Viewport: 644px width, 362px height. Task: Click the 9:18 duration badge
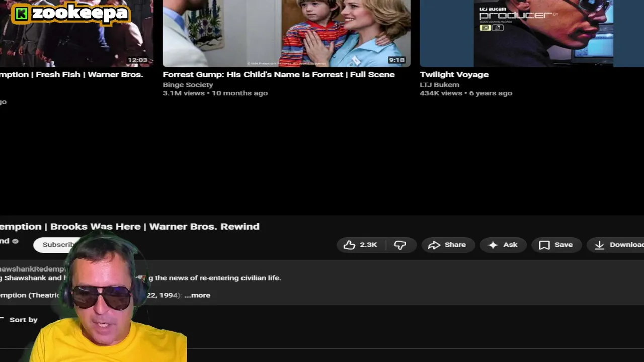(x=396, y=60)
